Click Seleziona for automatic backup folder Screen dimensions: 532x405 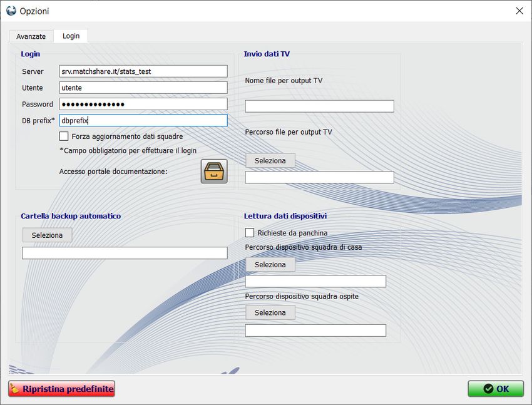pos(47,235)
